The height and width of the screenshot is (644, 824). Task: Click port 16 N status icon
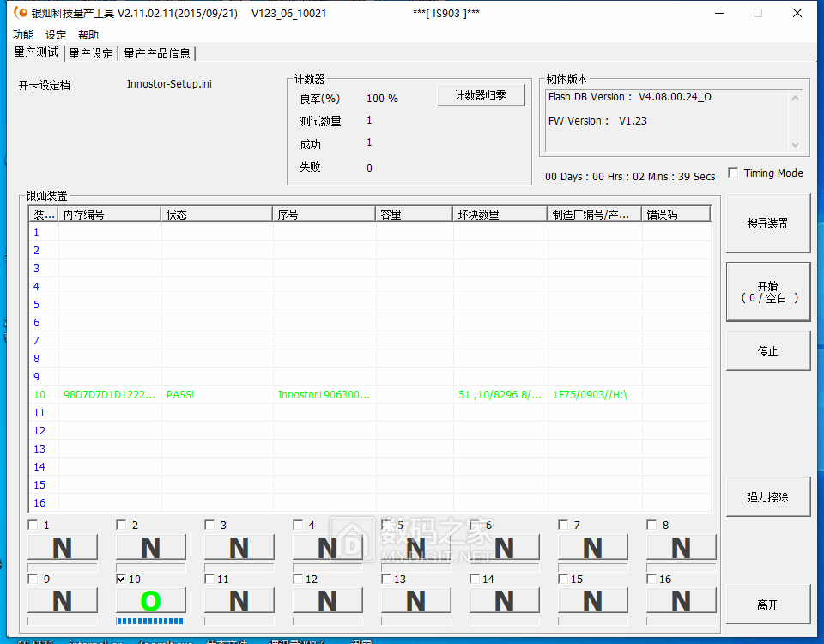pos(681,601)
